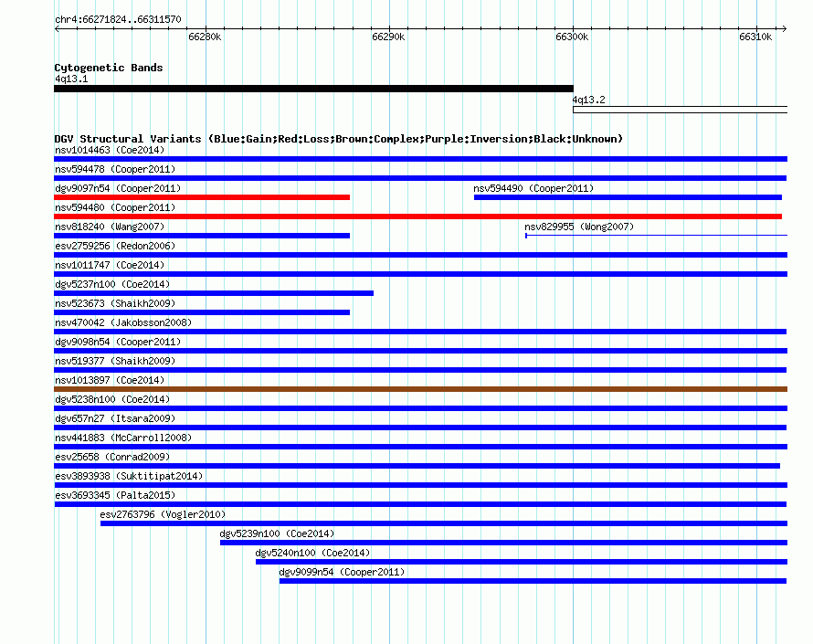The width and height of the screenshot is (813, 644).
Task: Select the esv3693345 (Palta2015) label
Action: point(115,496)
